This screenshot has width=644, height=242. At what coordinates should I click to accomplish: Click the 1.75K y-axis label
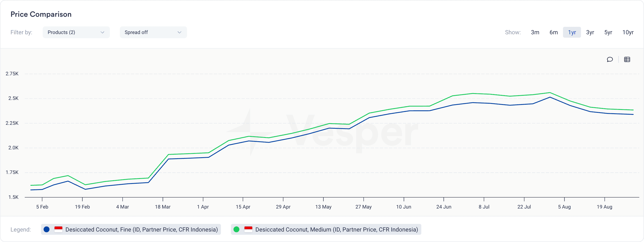point(12,172)
